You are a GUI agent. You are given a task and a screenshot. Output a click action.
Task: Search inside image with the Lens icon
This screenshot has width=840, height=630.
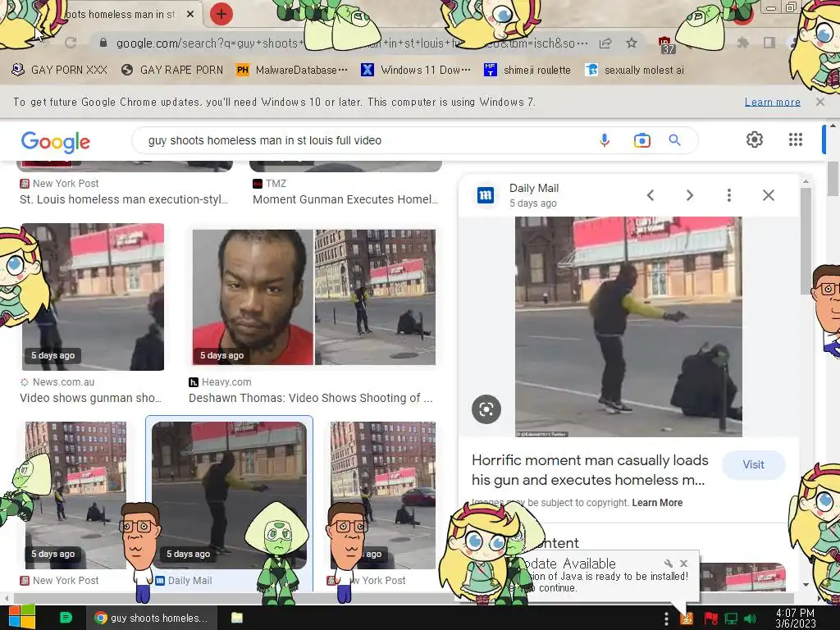pyautogui.click(x=486, y=409)
